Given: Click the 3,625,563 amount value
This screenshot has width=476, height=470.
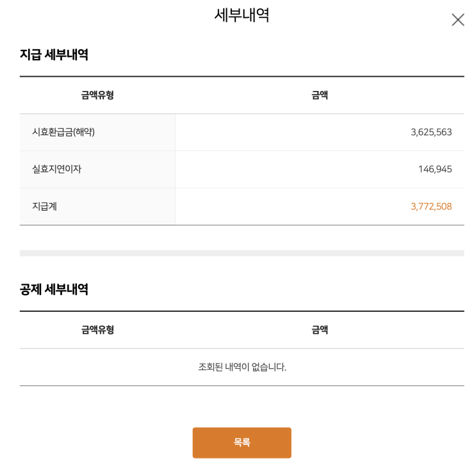Looking at the screenshot, I should click(431, 133).
